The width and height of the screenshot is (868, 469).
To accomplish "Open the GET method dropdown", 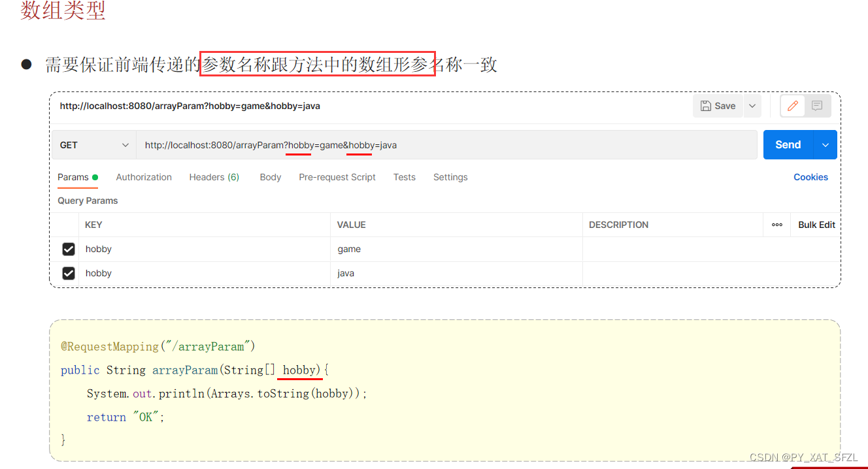I will 94,145.
